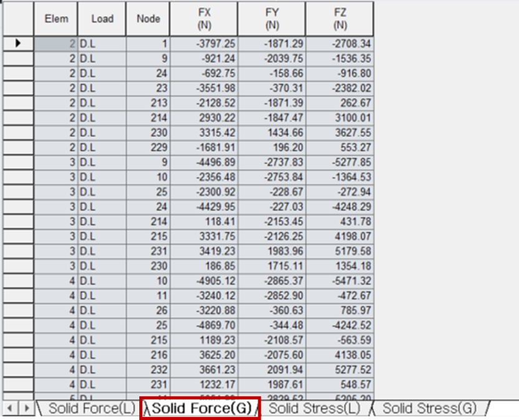This screenshot has width=519, height=420.
Task: Switch to the Solid Stress(G) tab
Action: 429,408
